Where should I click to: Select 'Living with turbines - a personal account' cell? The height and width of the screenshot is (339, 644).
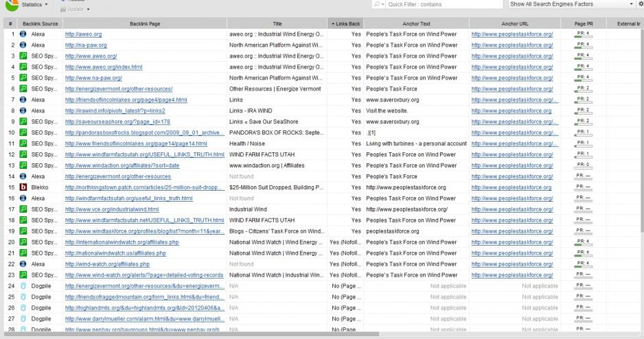417,143
